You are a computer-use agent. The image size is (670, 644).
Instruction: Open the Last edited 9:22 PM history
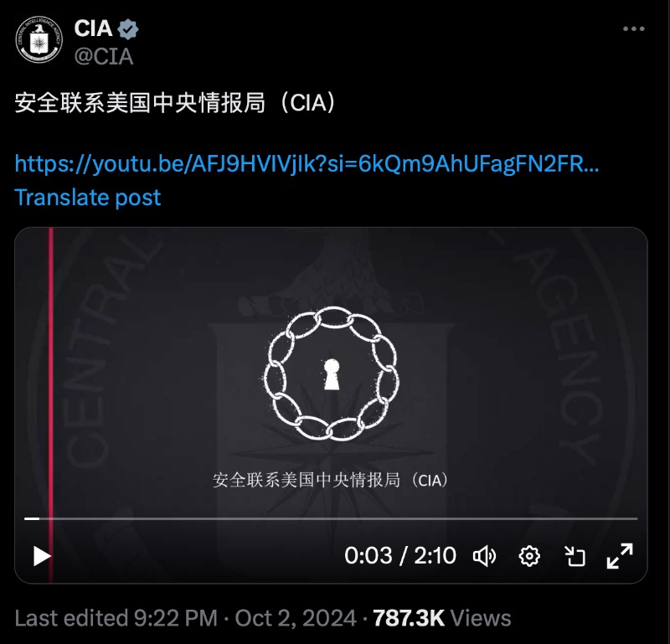[116, 618]
